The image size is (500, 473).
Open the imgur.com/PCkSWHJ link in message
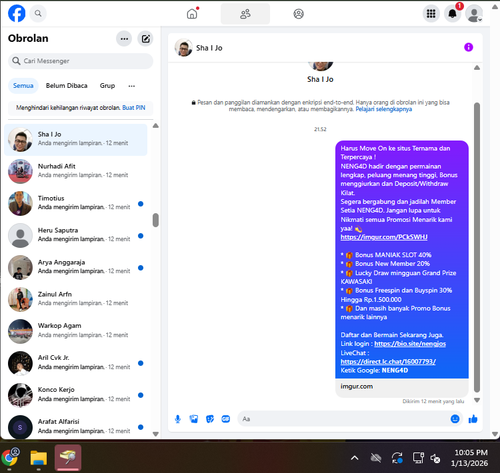click(x=384, y=237)
